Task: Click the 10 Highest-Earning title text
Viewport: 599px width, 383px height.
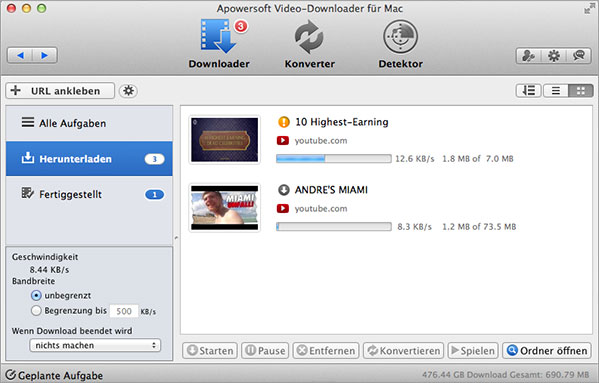Action: (342, 122)
